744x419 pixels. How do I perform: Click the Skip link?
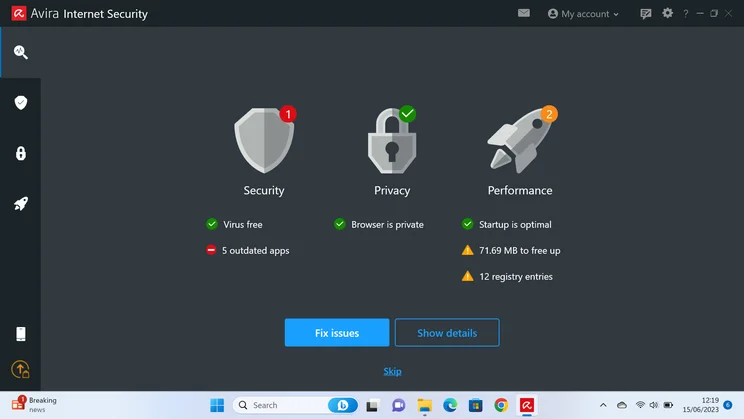(x=392, y=371)
